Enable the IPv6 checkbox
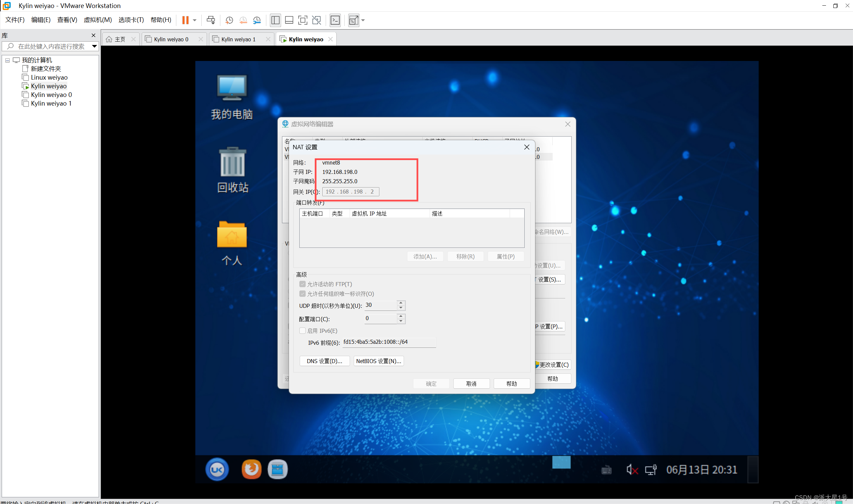 tap(302, 330)
